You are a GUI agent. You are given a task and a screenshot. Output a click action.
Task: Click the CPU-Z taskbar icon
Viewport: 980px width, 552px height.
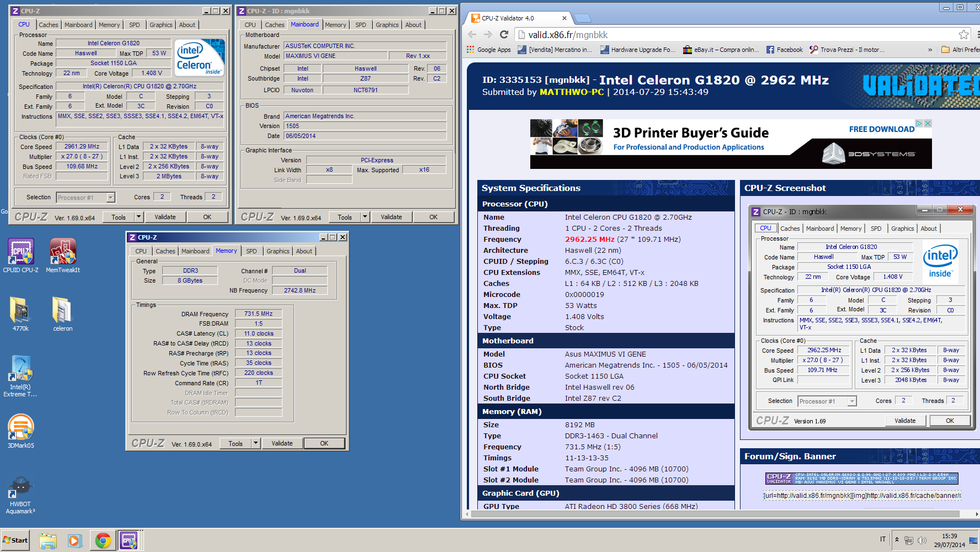coord(129,540)
